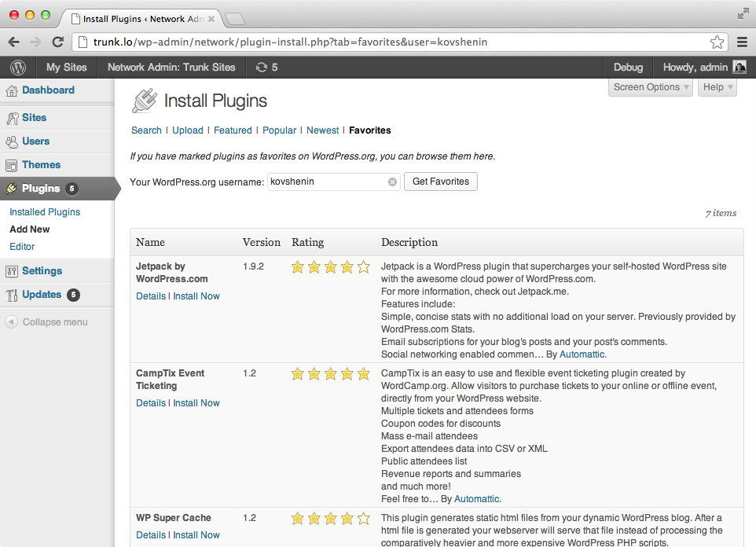Click the updates sync icon in admin bar
The height and width of the screenshot is (547, 756).
(x=262, y=67)
